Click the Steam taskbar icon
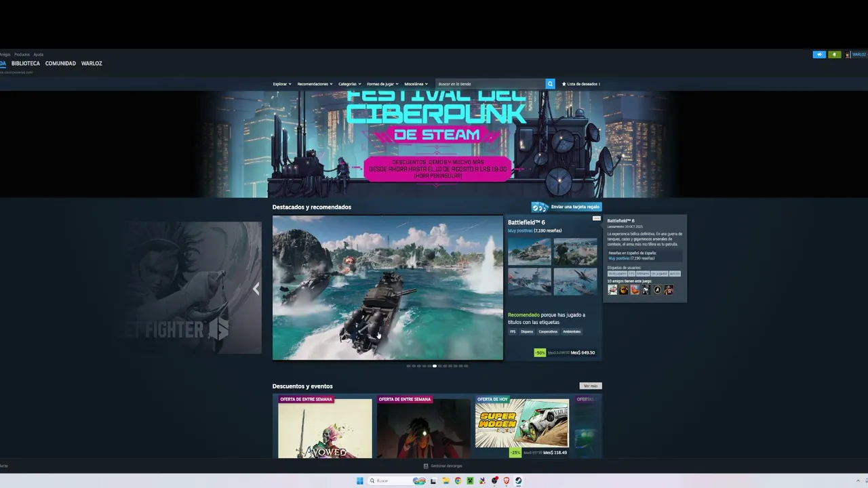The image size is (868, 488). 518,481
